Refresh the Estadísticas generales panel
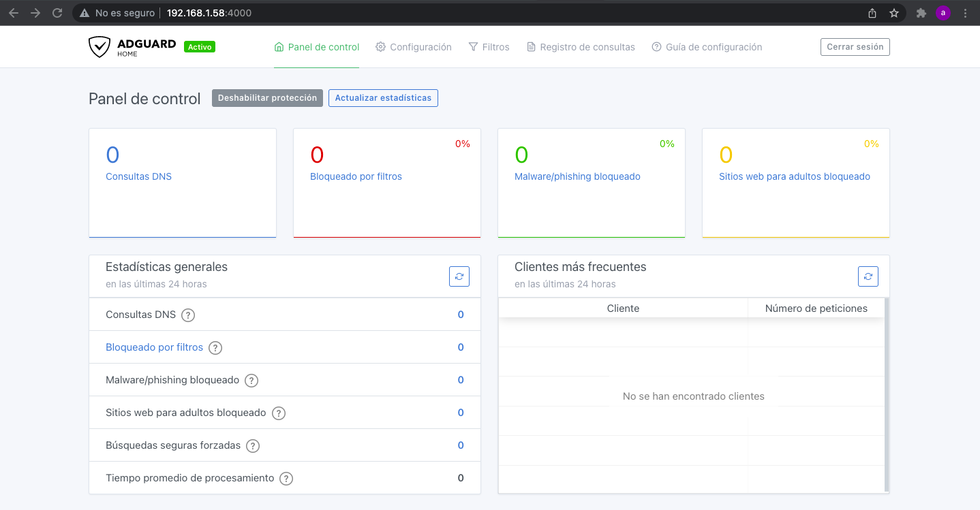Screen dimensions: 980x510 (459, 276)
